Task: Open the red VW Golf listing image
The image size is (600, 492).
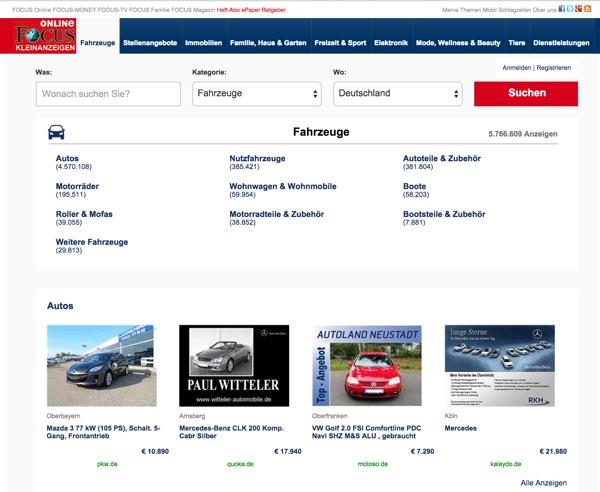Action: [x=366, y=365]
